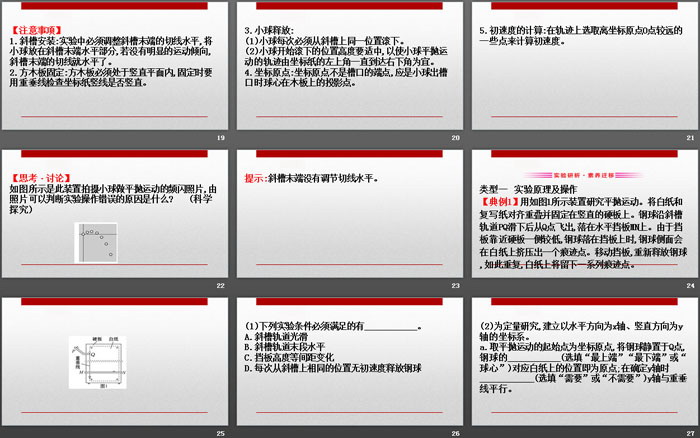The width and height of the screenshot is (700, 438).
Task: Click slide number 22 label
Action: point(221,285)
